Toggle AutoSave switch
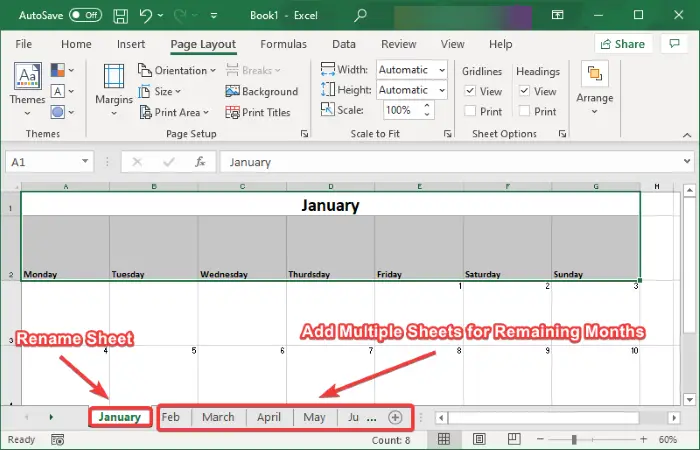 [x=85, y=15]
